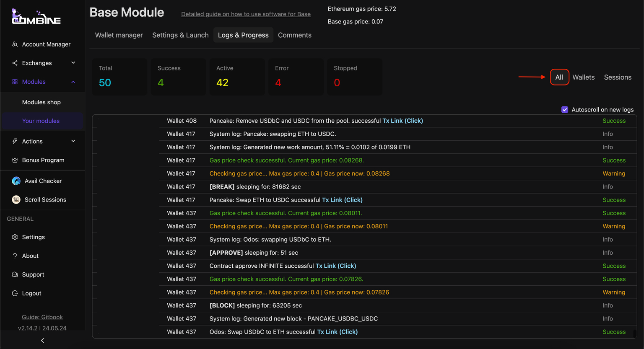Show logs filtered by Wallets

[x=583, y=77]
